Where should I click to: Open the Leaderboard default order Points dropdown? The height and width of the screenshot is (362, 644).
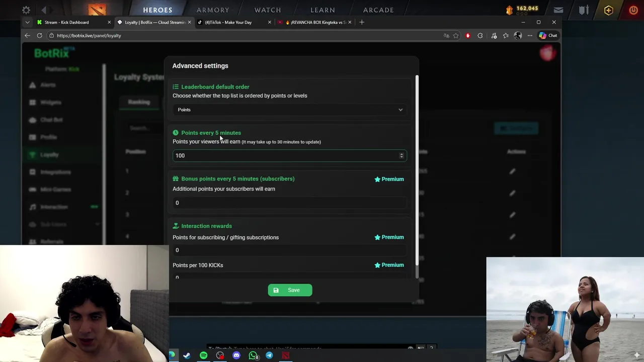(290, 110)
